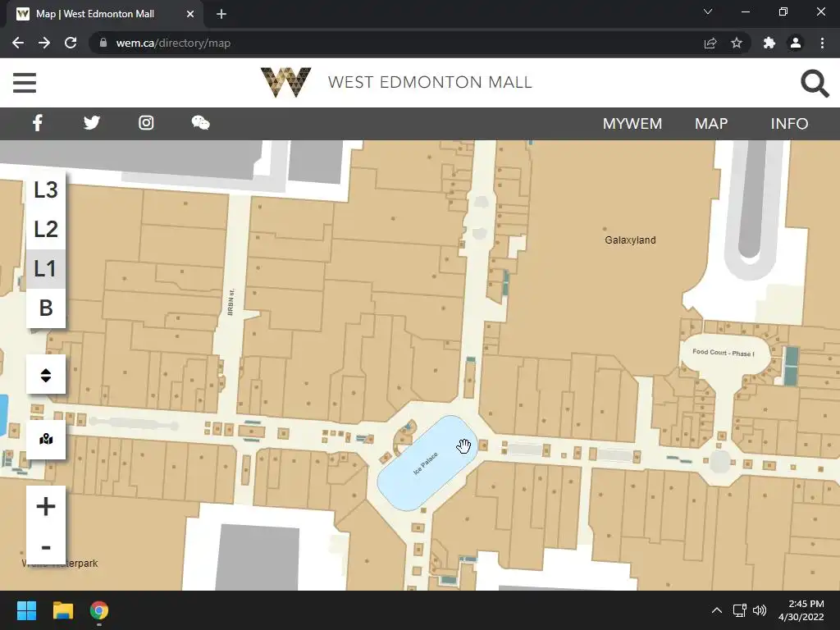The height and width of the screenshot is (630, 840).
Task: Show hidden system tray icons
Action: (x=717, y=610)
